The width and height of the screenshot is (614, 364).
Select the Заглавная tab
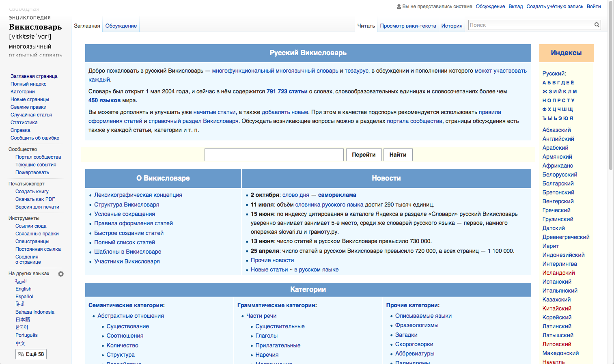click(87, 26)
